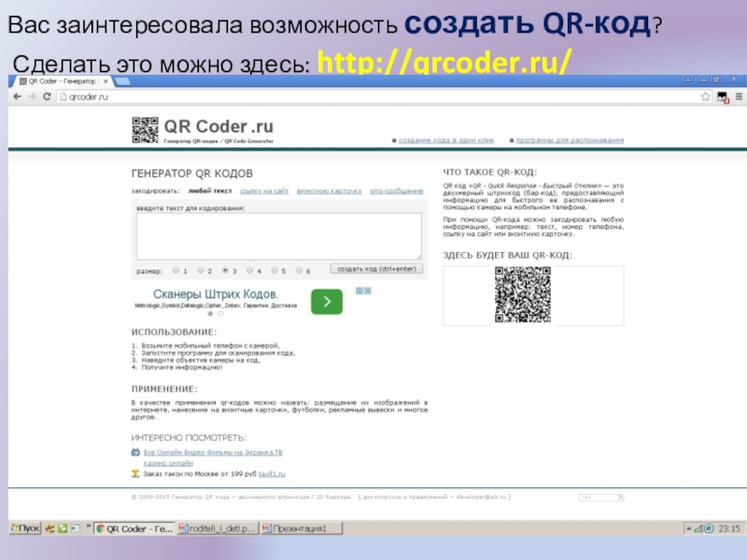Open 'создание кода в один клик' link
Image resolution: width=747 pixels, height=560 pixels.
(x=446, y=140)
